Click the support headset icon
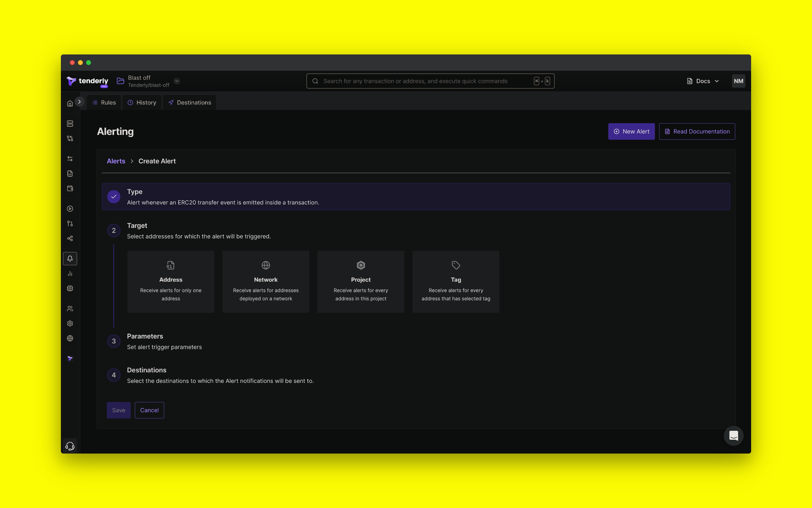812x508 pixels. pos(70,446)
